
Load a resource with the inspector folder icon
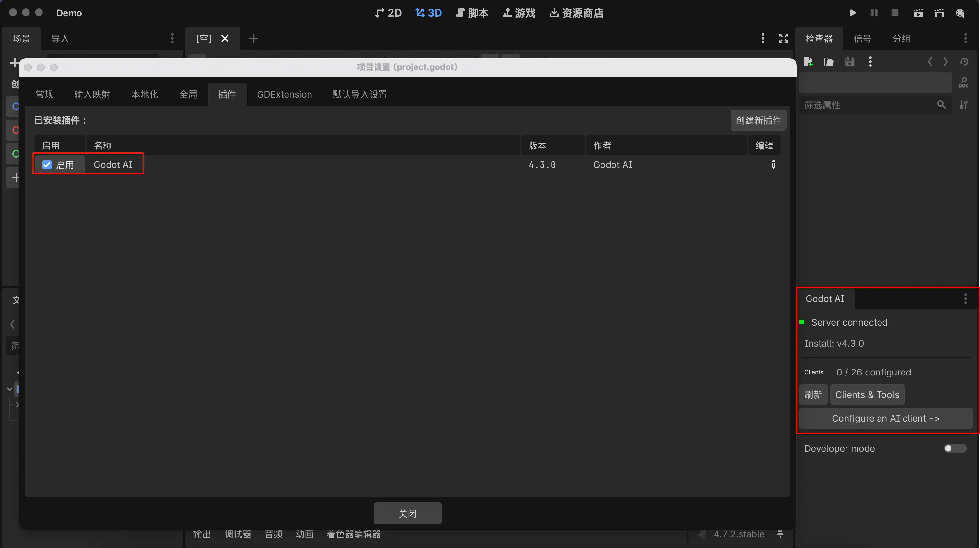click(x=829, y=62)
